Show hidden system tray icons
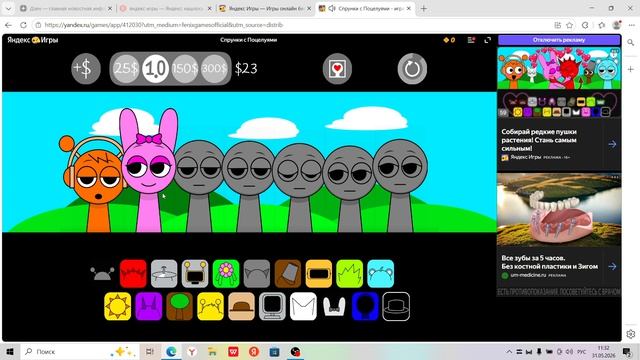 click(x=509, y=351)
